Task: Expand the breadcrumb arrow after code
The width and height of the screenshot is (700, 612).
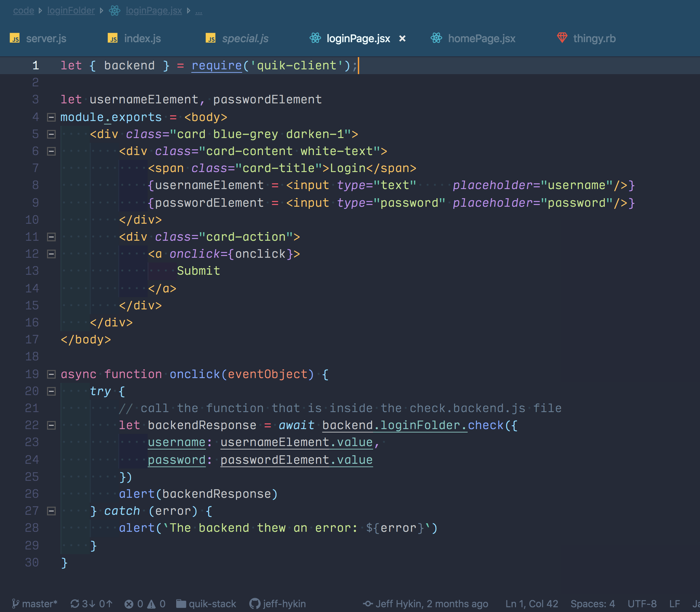Action: tap(40, 11)
